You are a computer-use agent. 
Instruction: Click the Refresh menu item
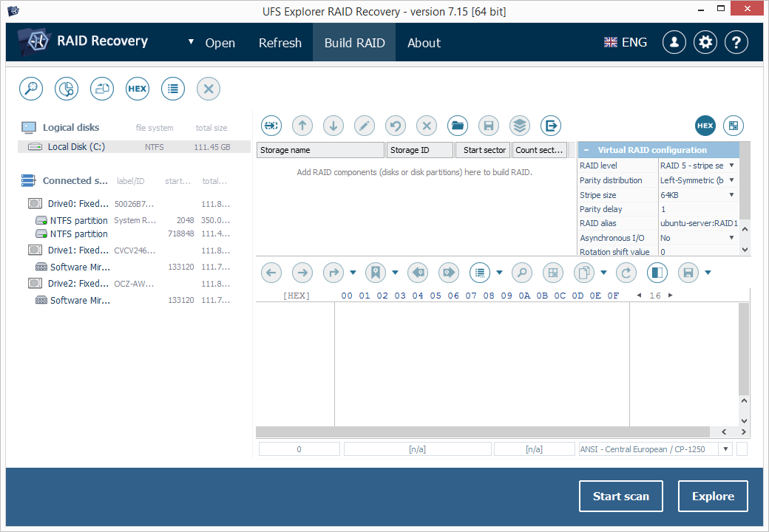pos(280,43)
